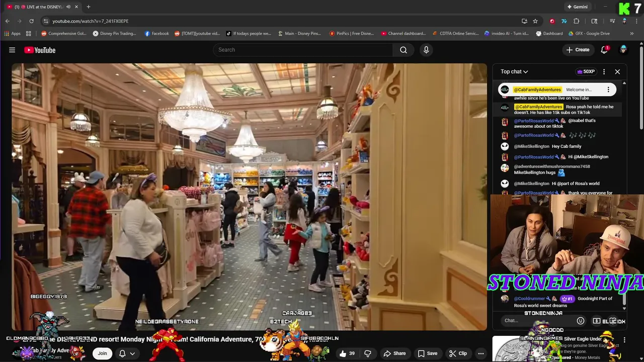Open the Comprehensive Gol... bookmark
This screenshot has width=644, height=362.
point(64,34)
